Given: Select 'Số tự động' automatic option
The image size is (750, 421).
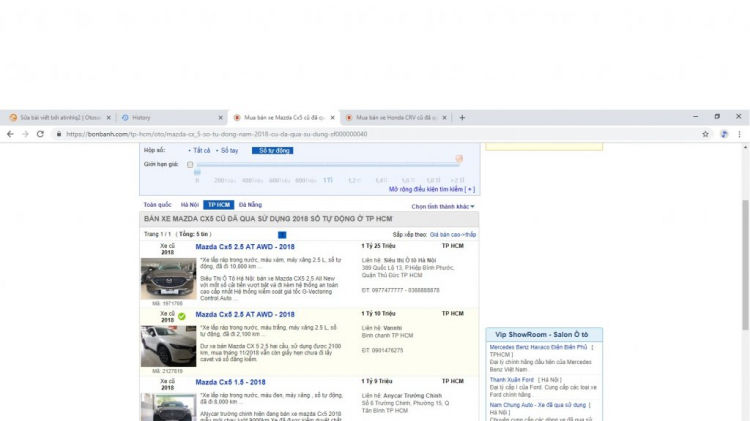Looking at the screenshot, I should (273, 151).
